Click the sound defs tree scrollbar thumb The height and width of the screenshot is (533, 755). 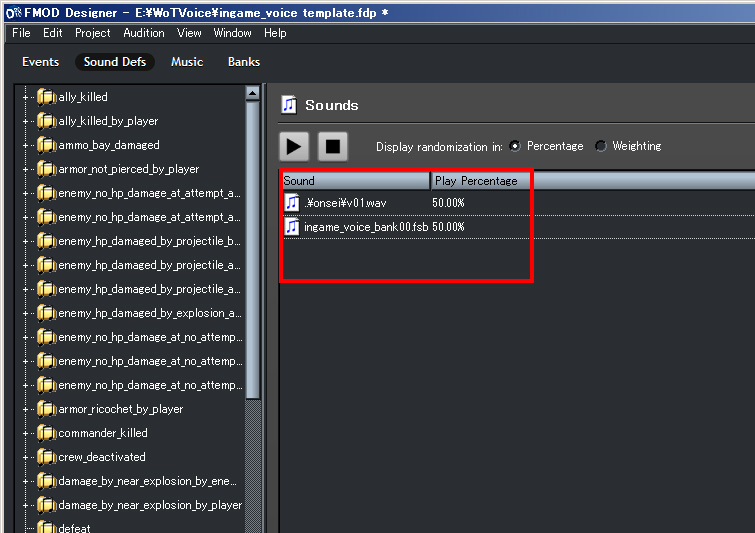tap(253, 249)
